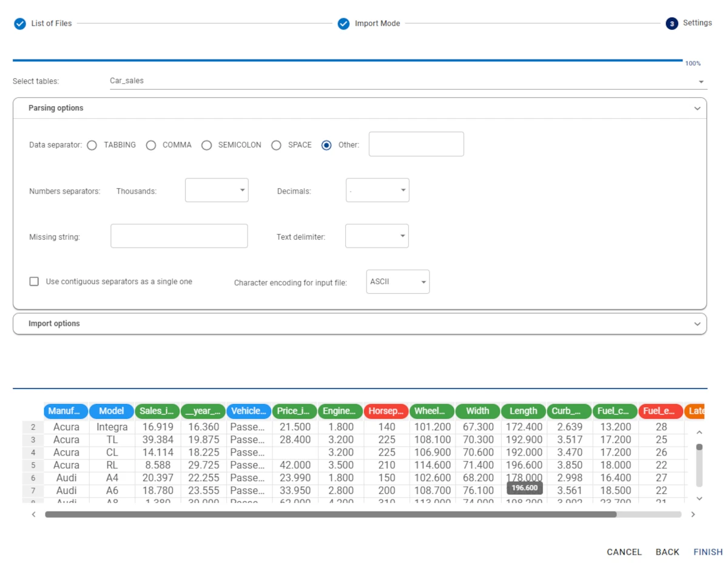This screenshot has height=571, width=728.
Task: Click the Price_i... column header
Action: pos(295,411)
